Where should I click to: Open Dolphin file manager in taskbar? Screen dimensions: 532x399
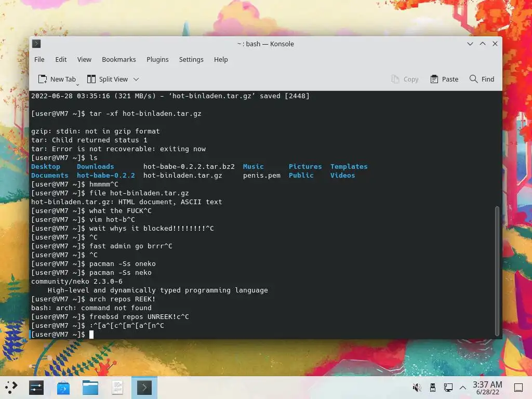[90, 388]
